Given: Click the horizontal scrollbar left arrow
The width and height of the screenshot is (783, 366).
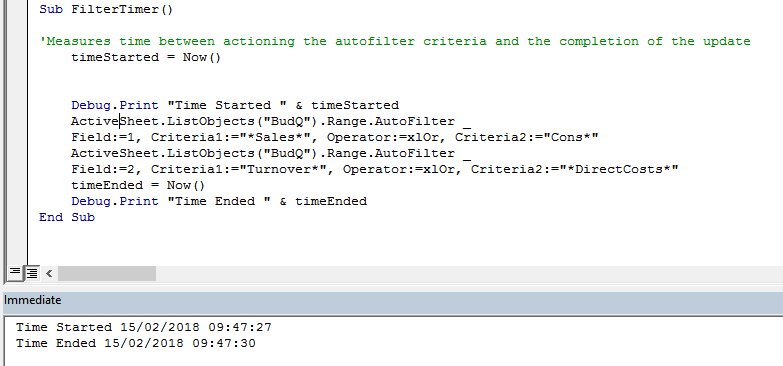Looking at the screenshot, I should [49, 273].
